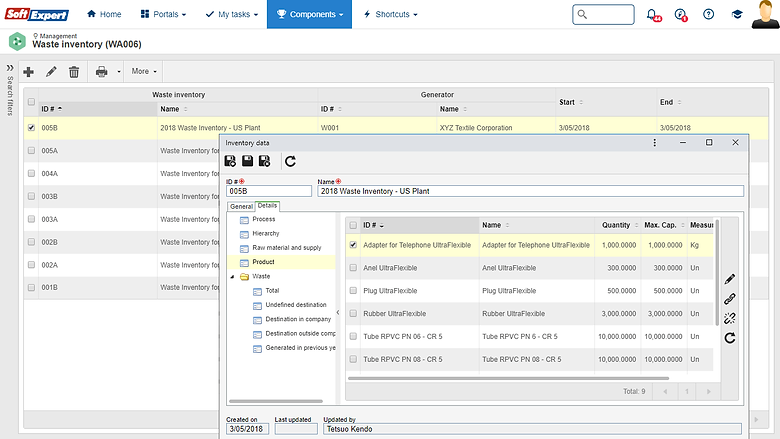Select Generated in previous year tree item
Viewport: 780px width, 439px height.
300,348
